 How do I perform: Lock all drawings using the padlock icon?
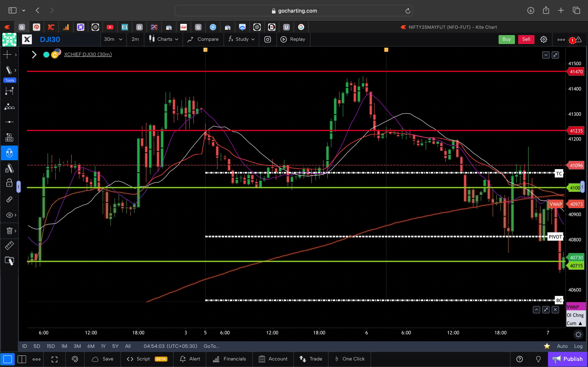[x=9, y=183]
